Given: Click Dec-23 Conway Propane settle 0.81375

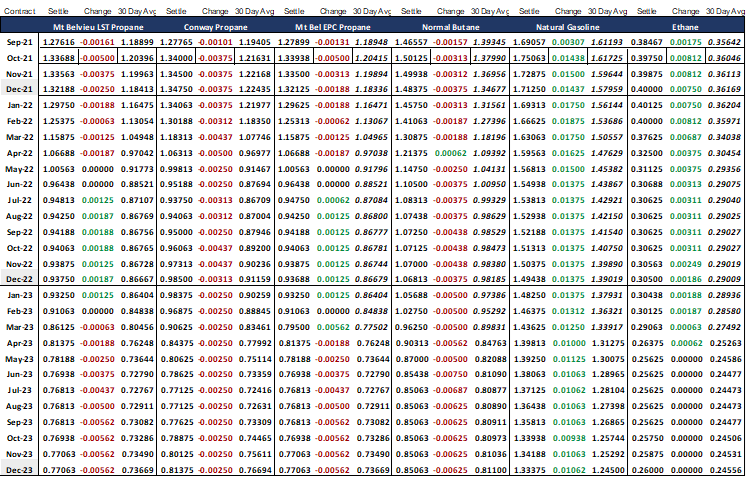Looking at the screenshot, I should (177, 470).
